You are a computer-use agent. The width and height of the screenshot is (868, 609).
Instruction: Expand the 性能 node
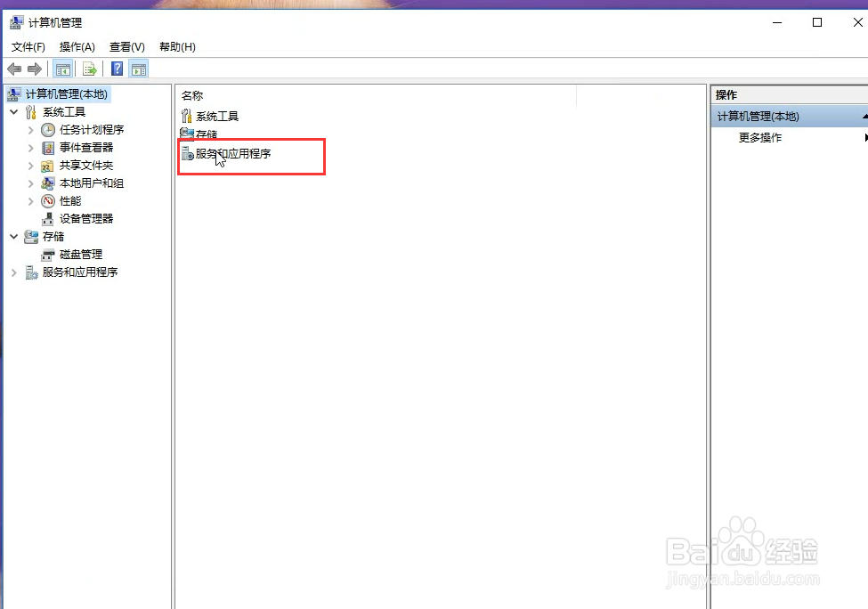31,201
